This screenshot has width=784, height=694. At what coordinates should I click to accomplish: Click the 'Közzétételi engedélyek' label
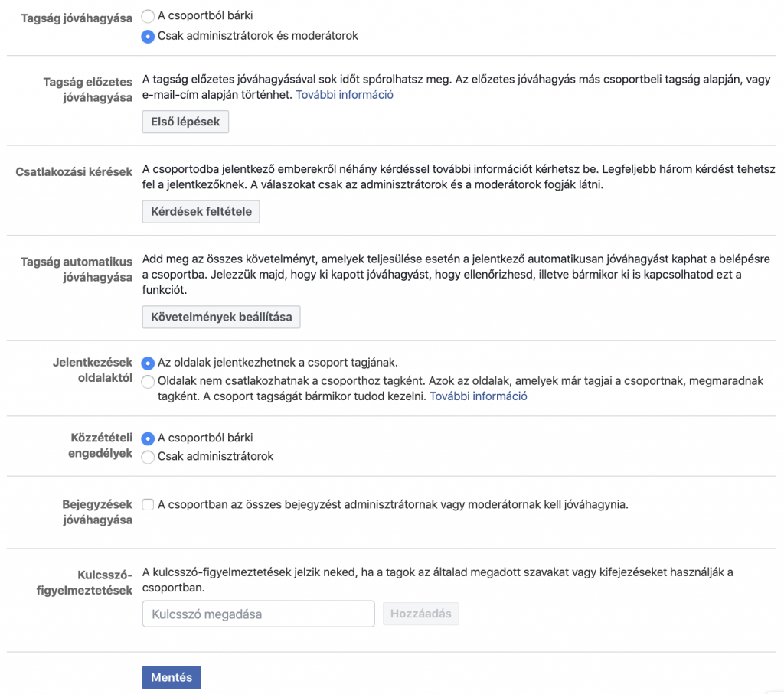click(x=100, y=445)
